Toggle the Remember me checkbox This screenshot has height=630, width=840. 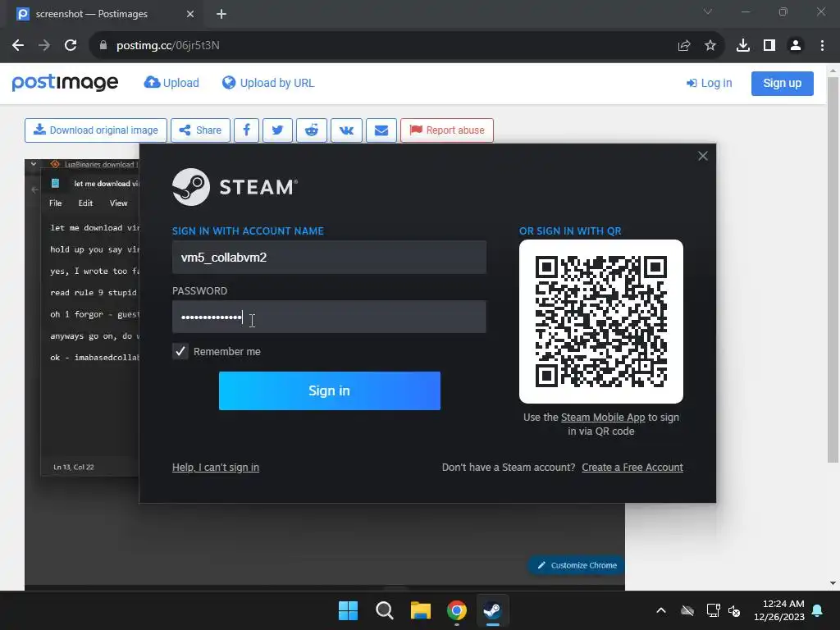coord(180,351)
